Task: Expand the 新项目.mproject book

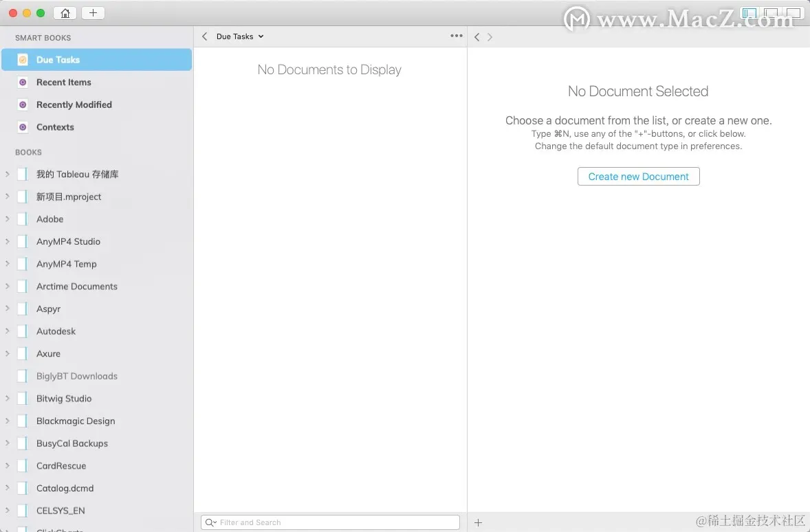Action: pos(8,197)
